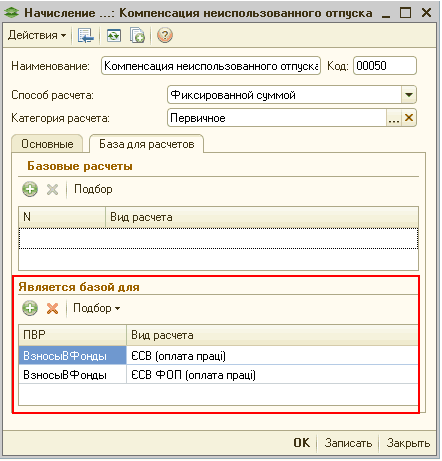Screen dimensions: 442x461
Task: Click into the Наименование text field
Action: tap(211, 66)
